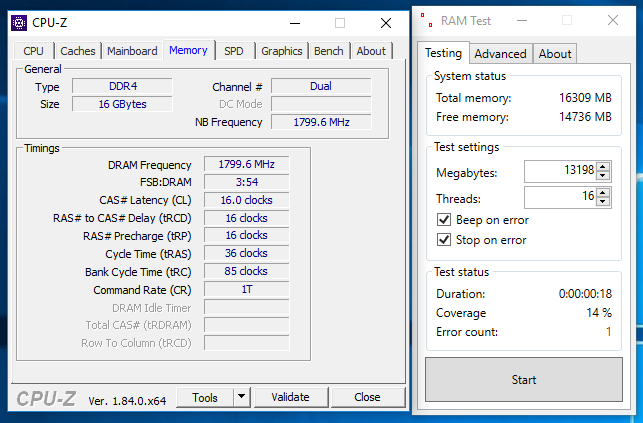Click the FSB:DRAM 3:54 value

coord(246,182)
